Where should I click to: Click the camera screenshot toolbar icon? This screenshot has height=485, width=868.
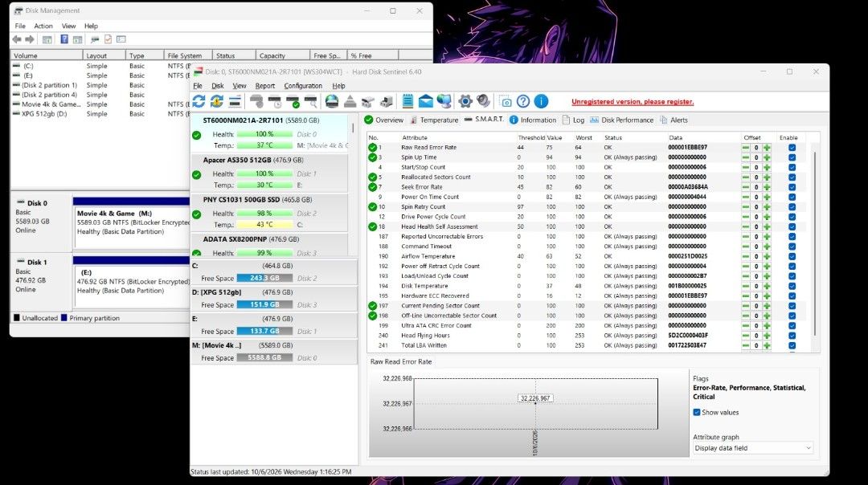pyautogui.click(x=506, y=102)
